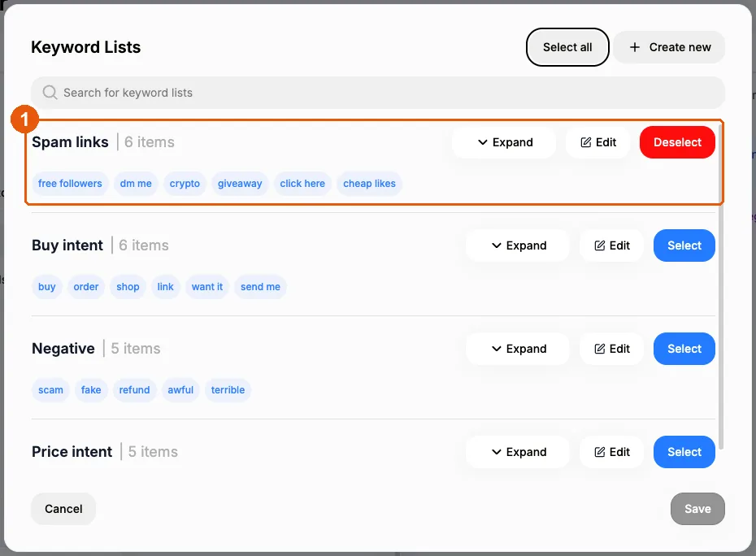Viewport: 756px width, 556px height.
Task: Expand the Spam links list
Action: (504, 142)
